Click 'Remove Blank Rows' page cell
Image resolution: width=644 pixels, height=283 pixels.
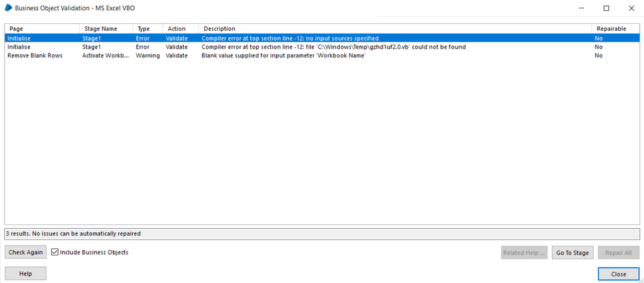click(x=35, y=55)
